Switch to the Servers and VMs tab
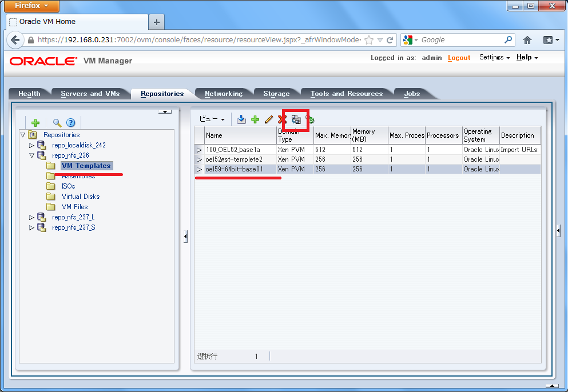Screen dimensions: 568x392 90,93
